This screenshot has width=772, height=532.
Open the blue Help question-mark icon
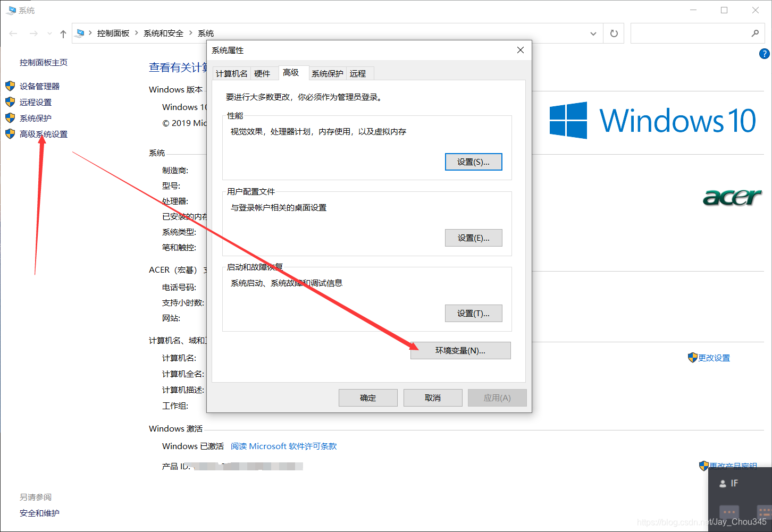pyautogui.click(x=765, y=54)
